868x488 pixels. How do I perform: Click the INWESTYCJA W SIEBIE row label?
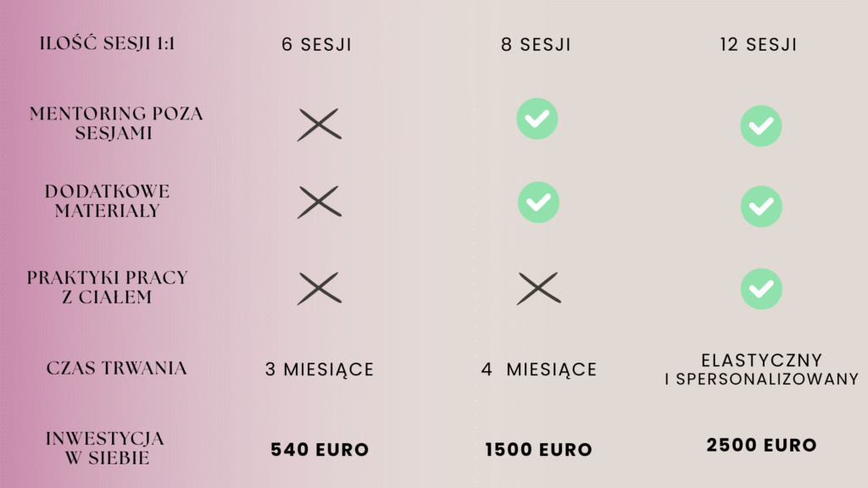coord(105,448)
